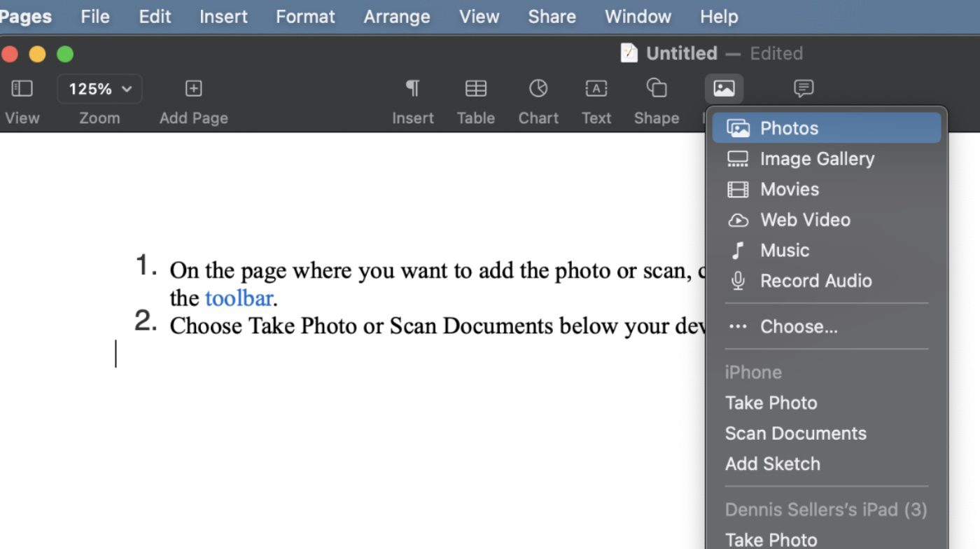Open the Format menu in menu bar
Image resolution: width=980 pixels, height=549 pixels.
click(x=305, y=17)
